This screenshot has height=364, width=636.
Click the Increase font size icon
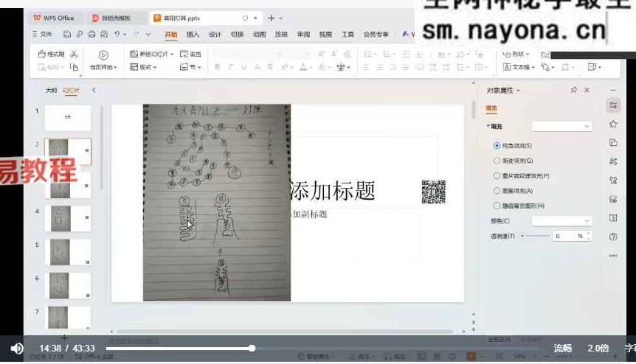tap(321, 54)
